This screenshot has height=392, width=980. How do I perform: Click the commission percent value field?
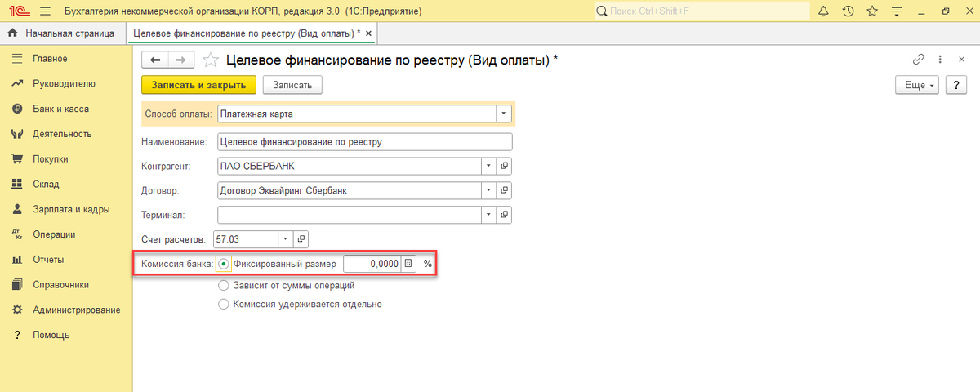372,264
